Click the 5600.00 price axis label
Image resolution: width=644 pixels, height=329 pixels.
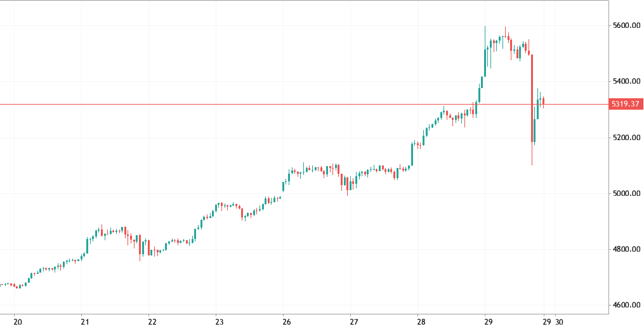tap(625, 26)
